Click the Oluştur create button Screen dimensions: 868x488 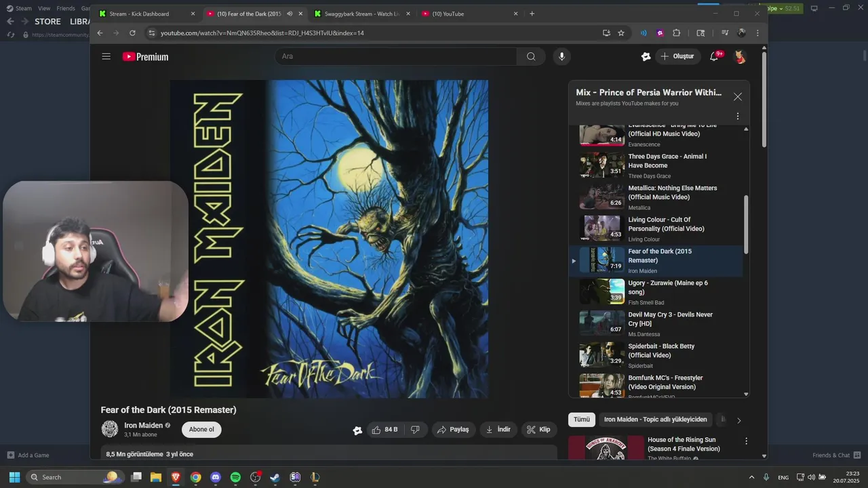pyautogui.click(x=677, y=56)
